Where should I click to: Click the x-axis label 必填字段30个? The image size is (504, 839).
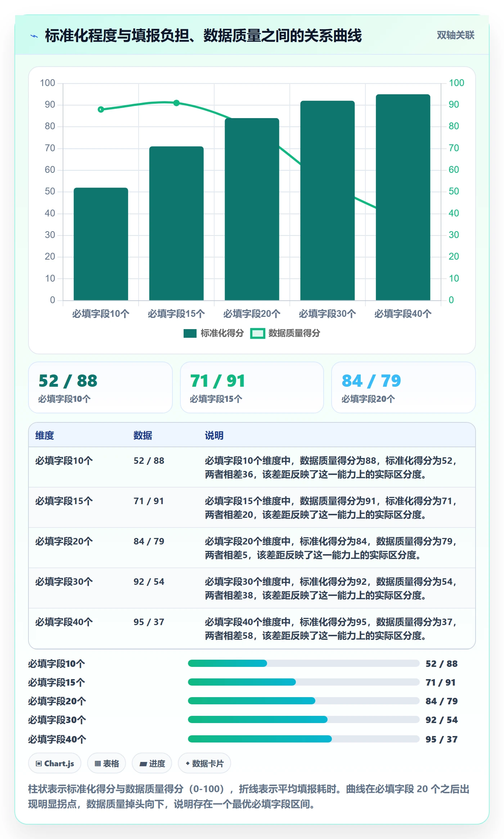328,314
